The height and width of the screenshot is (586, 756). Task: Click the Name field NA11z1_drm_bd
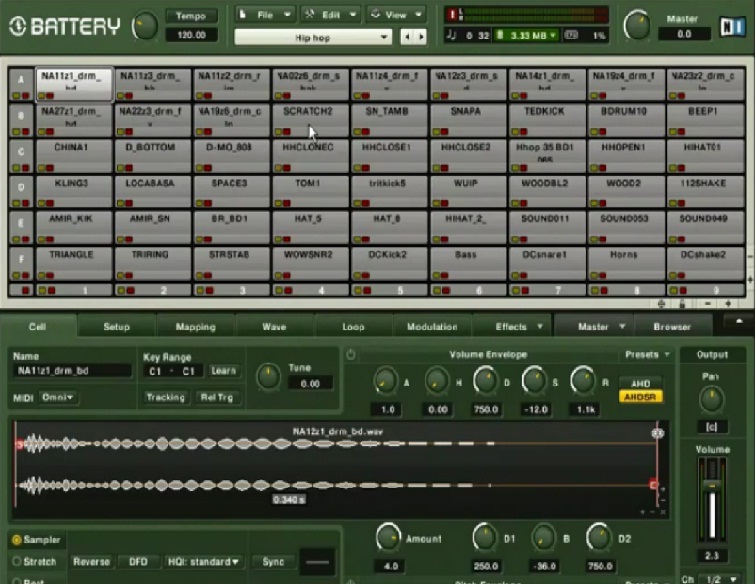coord(72,370)
